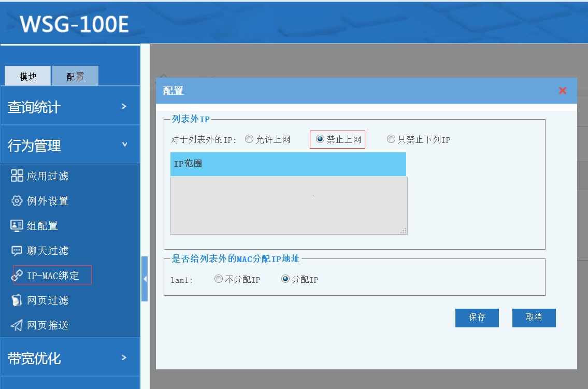Expand the 带宽优化 menu section

pos(70,357)
